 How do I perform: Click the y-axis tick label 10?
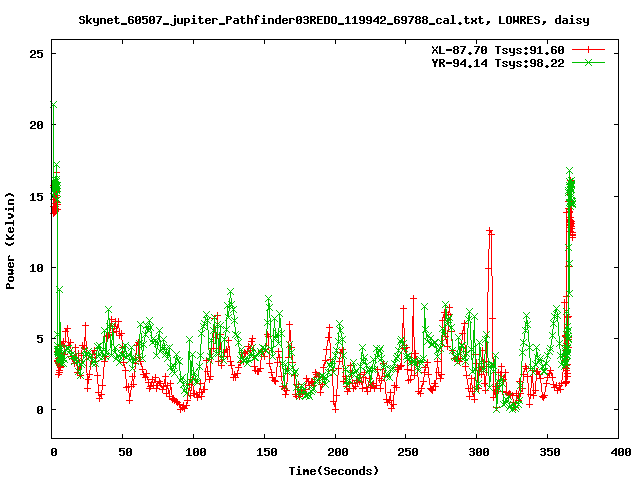coord(36,268)
